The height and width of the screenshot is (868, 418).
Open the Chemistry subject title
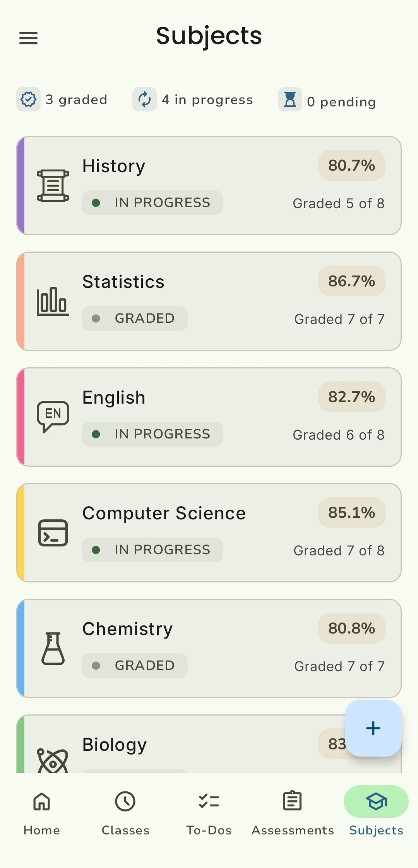click(x=127, y=629)
